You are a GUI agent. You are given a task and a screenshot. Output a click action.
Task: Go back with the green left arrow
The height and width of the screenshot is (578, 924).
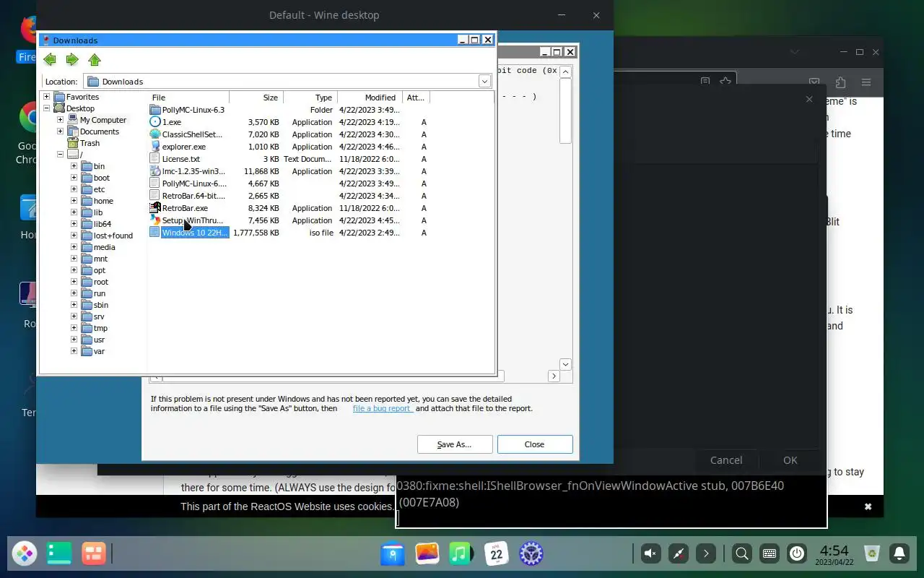click(50, 59)
